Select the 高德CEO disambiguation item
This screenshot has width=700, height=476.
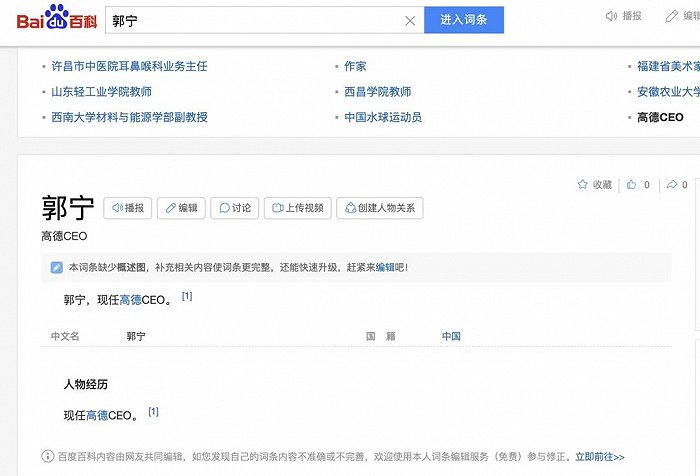[x=660, y=117]
